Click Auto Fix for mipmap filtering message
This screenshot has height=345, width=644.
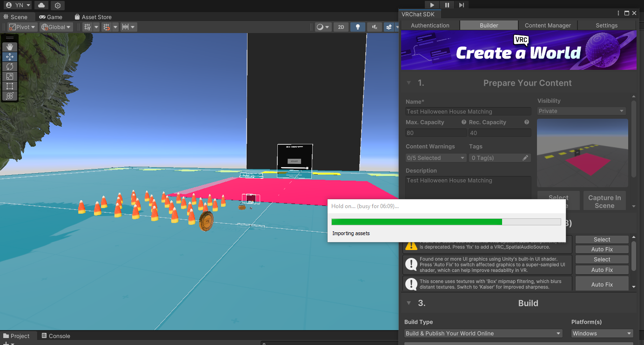pos(602,284)
